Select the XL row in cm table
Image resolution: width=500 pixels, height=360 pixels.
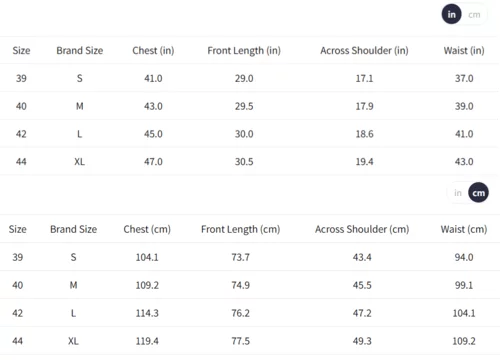tap(249, 341)
